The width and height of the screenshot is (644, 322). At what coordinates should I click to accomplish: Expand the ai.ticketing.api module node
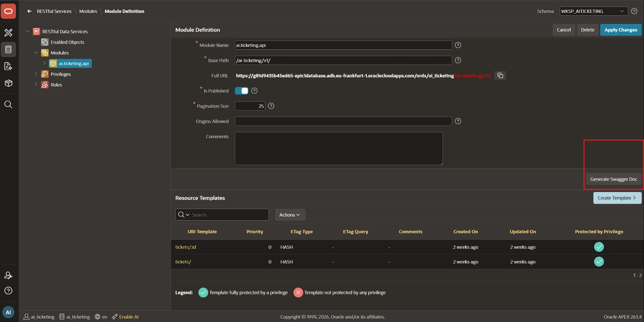click(x=44, y=63)
